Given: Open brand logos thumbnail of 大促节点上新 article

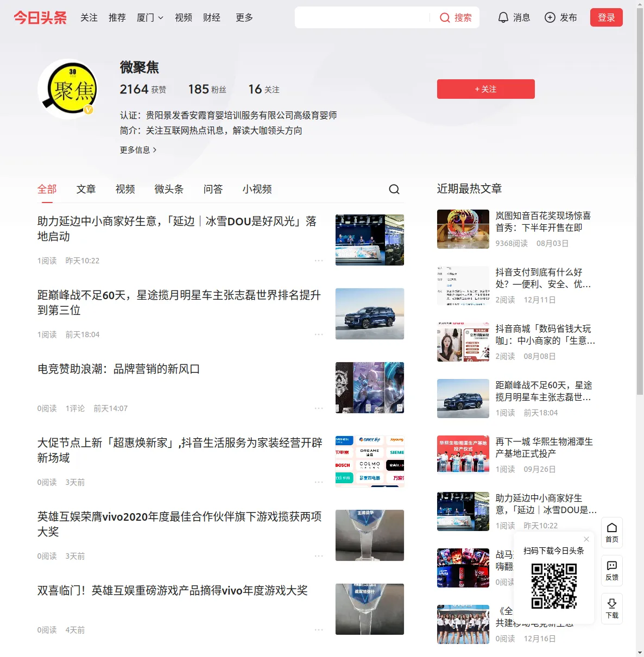Looking at the screenshot, I should tap(370, 462).
